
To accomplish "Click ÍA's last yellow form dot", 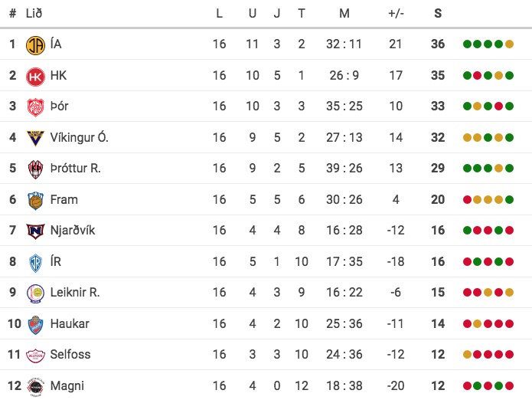I will click(x=509, y=44).
